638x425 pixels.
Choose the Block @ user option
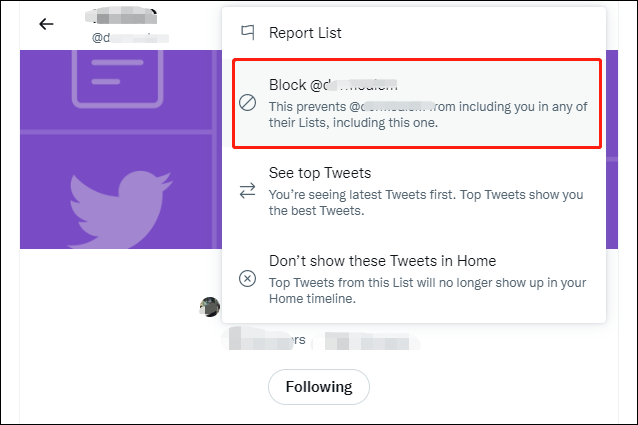coord(417,103)
